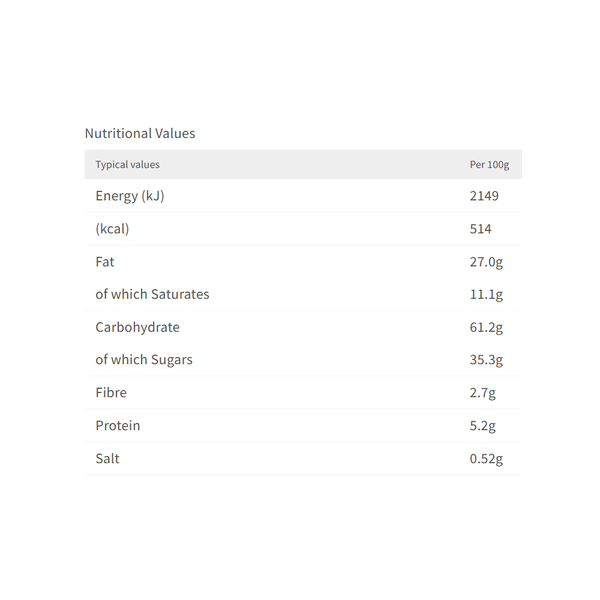Select the Energy (kJ) row label
600x600 pixels.
(x=130, y=196)
